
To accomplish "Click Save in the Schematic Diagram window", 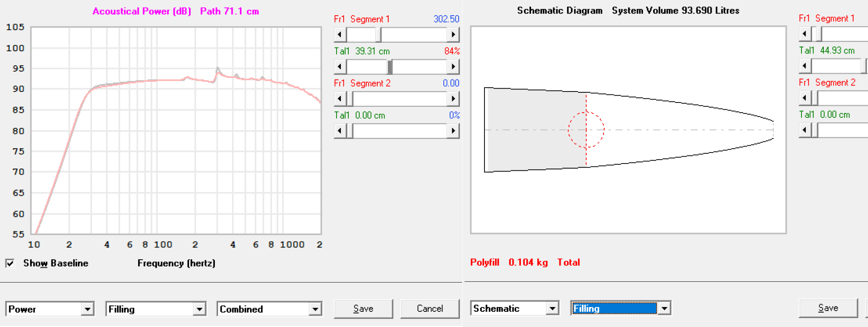I will pyautogui.click(x=828, y=308).
